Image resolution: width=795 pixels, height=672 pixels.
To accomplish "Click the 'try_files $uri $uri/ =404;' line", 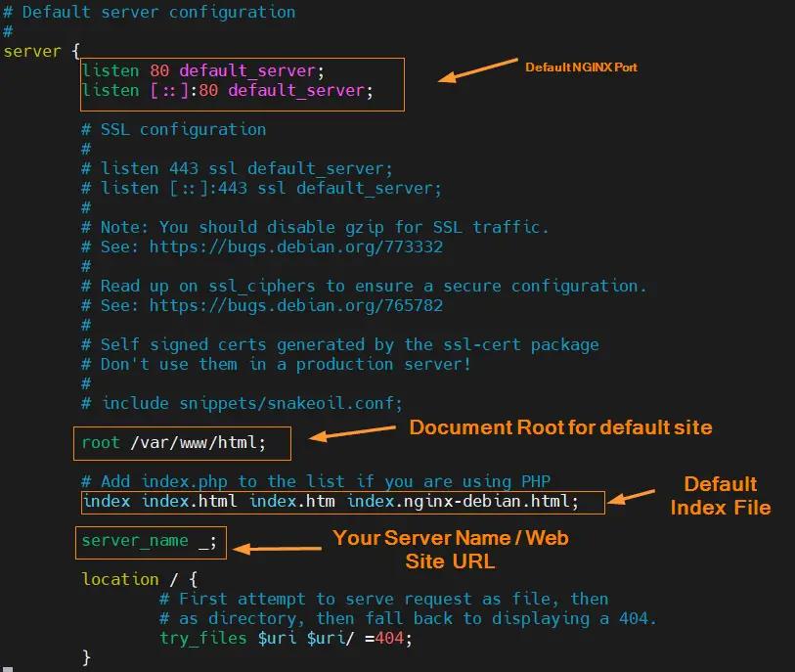I will pyautogui.click(x=286, y=638).
